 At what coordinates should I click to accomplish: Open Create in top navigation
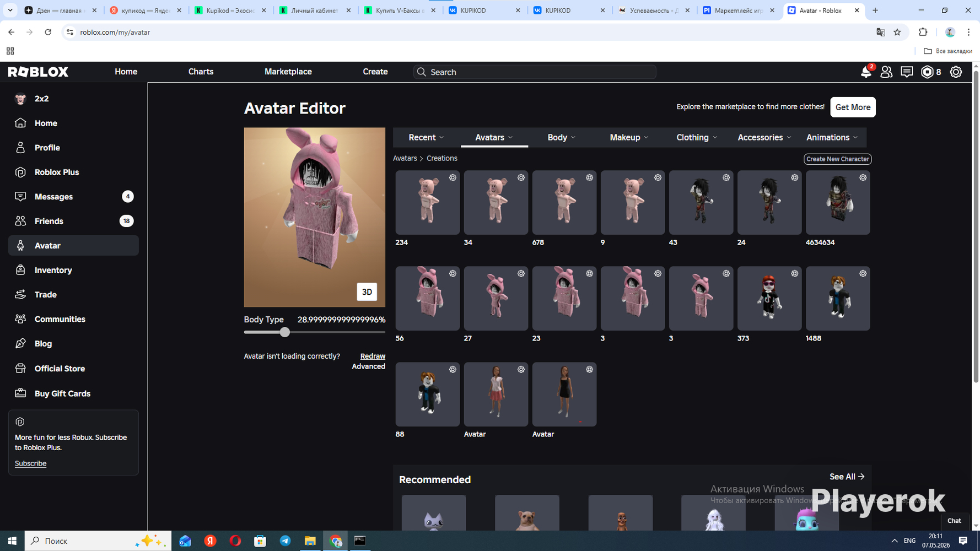pos(375,72)
